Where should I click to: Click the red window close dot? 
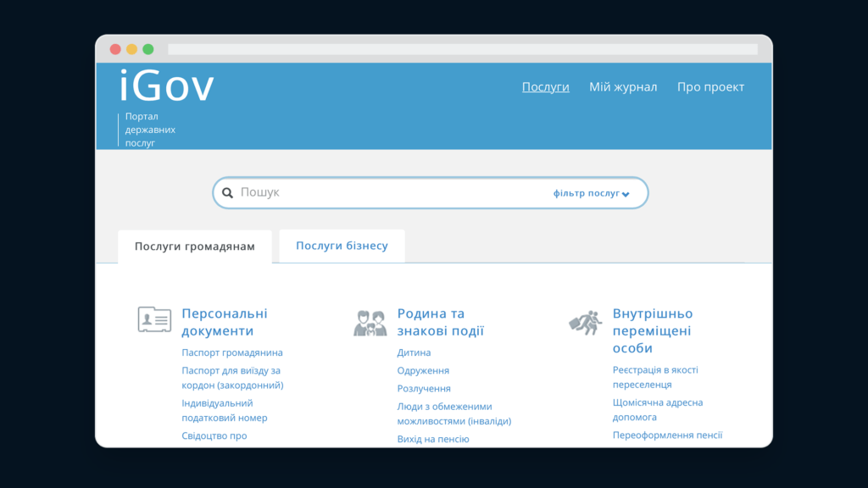[x=115, y=49]
